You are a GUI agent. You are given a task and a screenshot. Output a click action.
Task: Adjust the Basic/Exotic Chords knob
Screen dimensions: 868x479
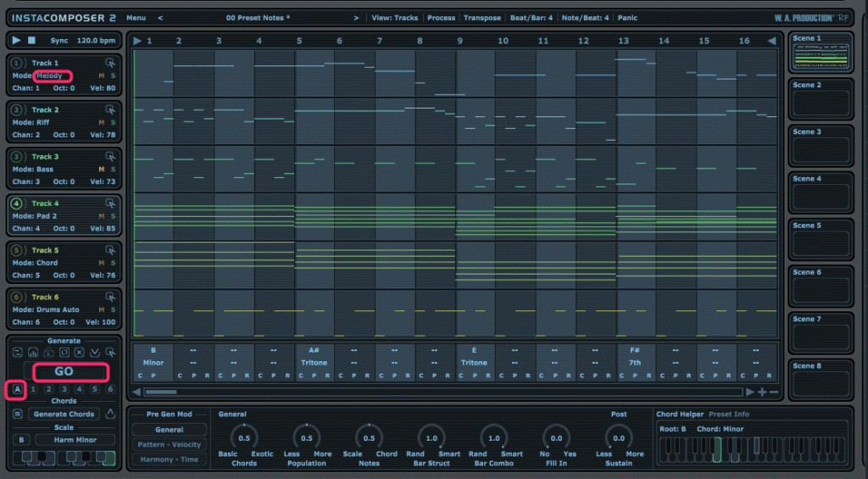[x=244, y=438]
